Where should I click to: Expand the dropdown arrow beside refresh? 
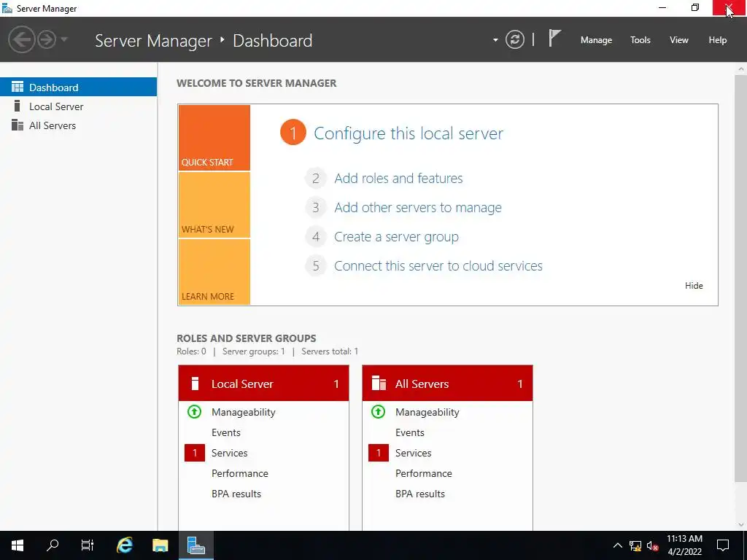495,40
